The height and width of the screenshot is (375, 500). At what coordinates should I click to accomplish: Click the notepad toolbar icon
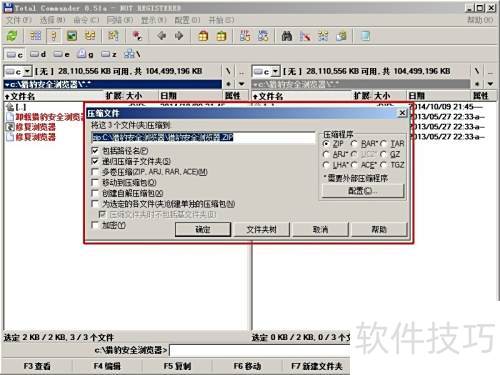(366, 36)
